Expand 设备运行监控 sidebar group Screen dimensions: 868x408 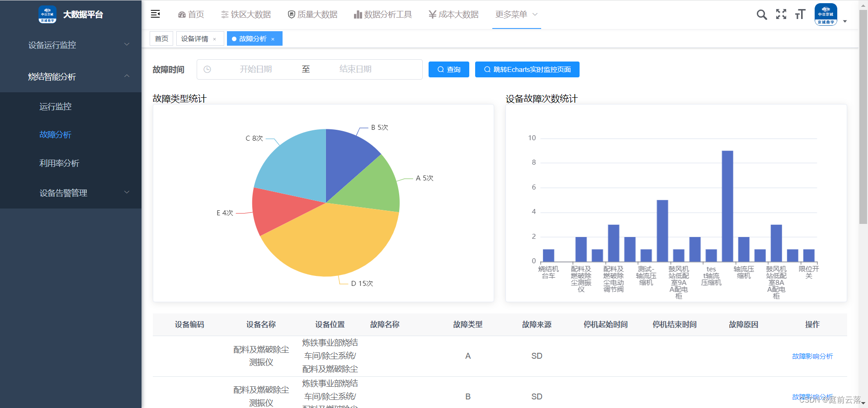pyautogui.click(x=71, y=45)
